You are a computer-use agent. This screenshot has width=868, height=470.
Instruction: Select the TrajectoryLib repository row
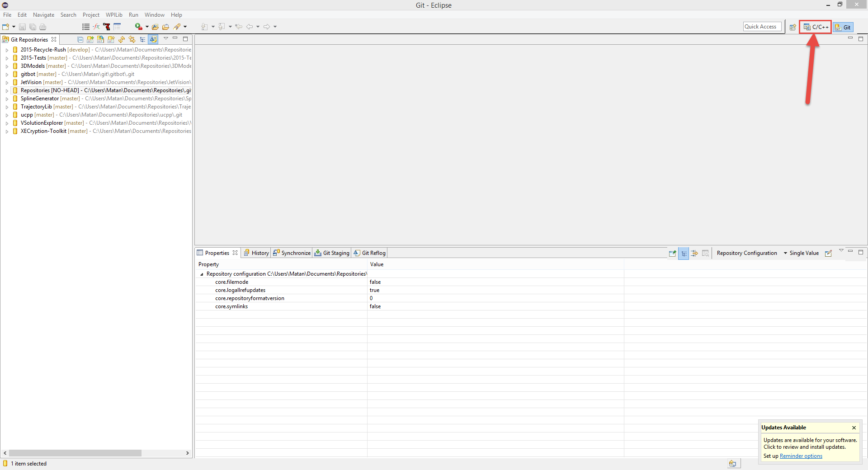[101, 107]
